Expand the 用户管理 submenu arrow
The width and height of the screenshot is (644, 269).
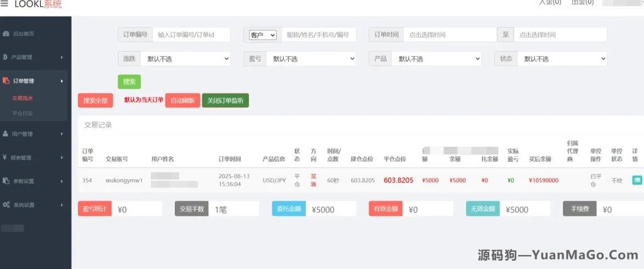point(62,134)
